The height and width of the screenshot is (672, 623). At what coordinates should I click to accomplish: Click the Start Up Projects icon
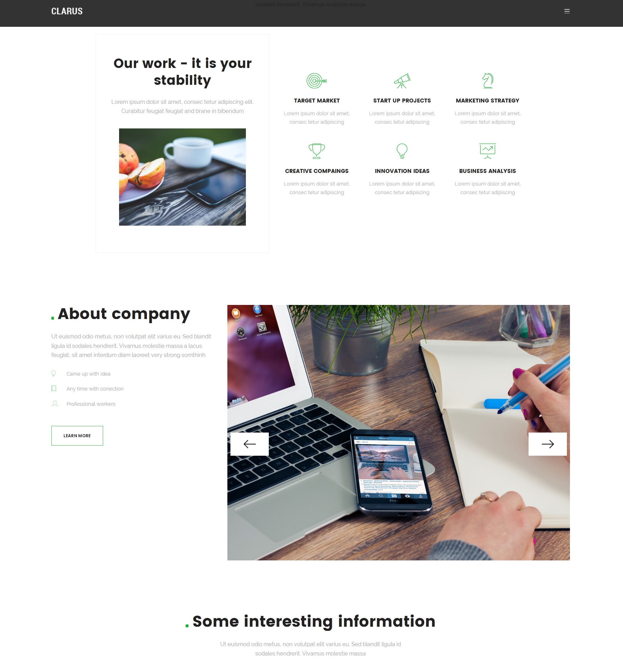(402, 80)
